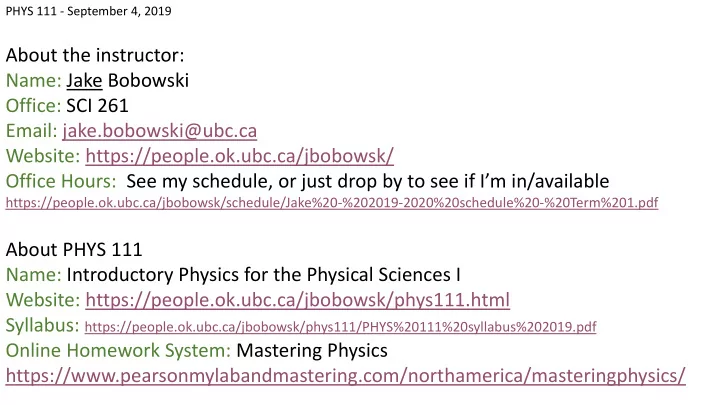Open the PHYS 111 syllabus 2019 PDF link
This screenshot has height=405, width=720.
(x=340, y=326)
